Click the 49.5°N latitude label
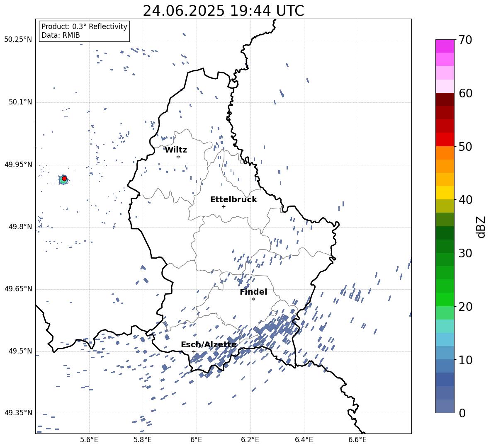The width and height of the screenshot is (491, 448). pos(20,351)
